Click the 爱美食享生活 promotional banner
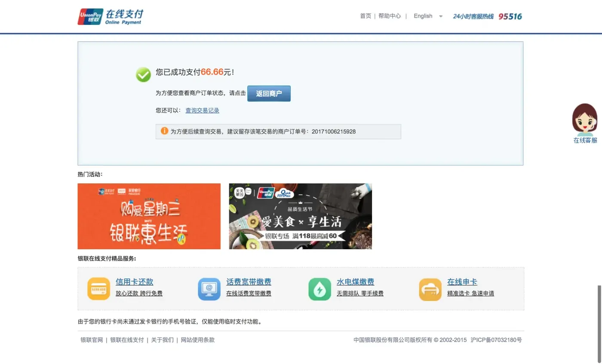 (300, 216)
